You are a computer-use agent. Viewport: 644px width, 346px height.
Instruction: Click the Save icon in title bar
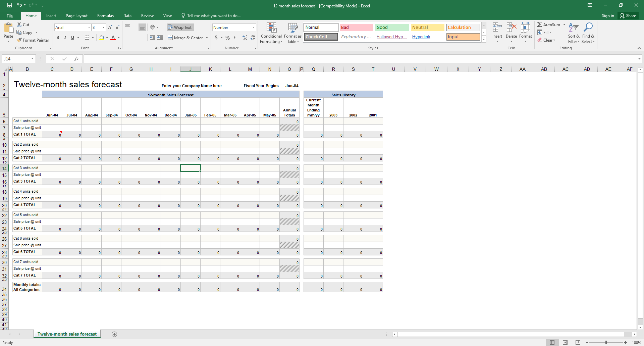(x=9, y=5)
